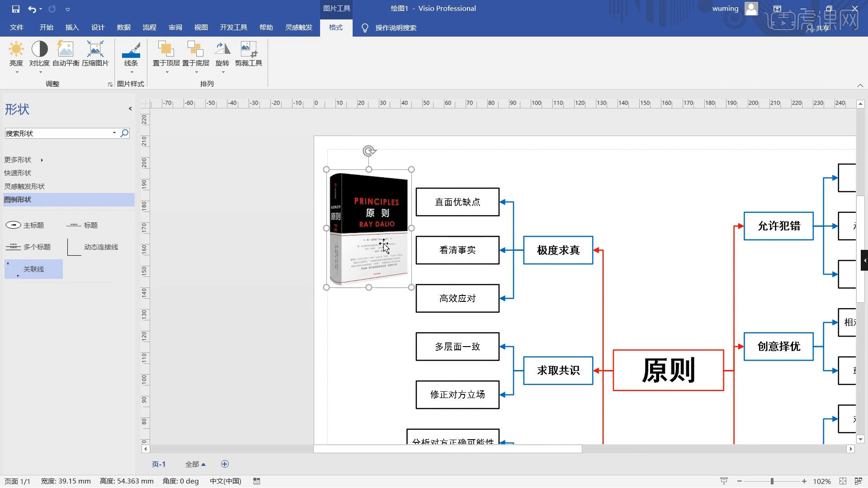The height and width of the screenshot is (488, 868).
Task: Bring shape to front with 置于顶层
Action: point(166,54)
